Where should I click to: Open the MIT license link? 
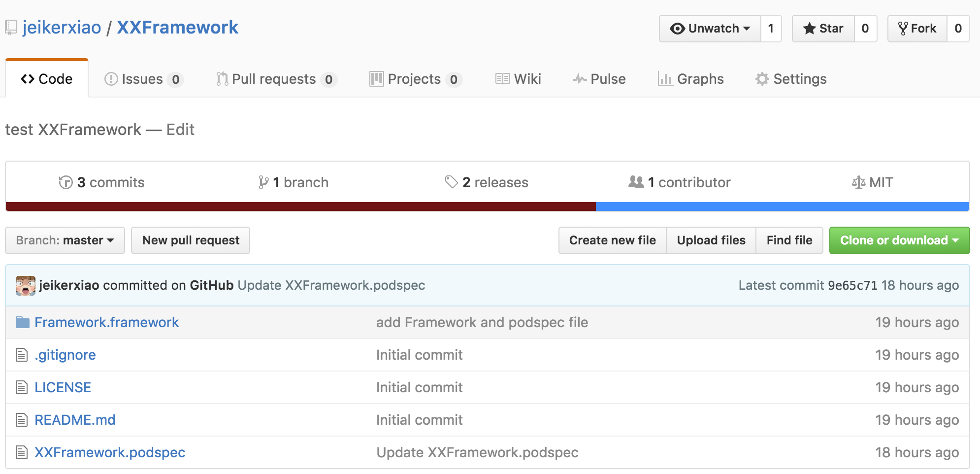click(x=872, y=182)
